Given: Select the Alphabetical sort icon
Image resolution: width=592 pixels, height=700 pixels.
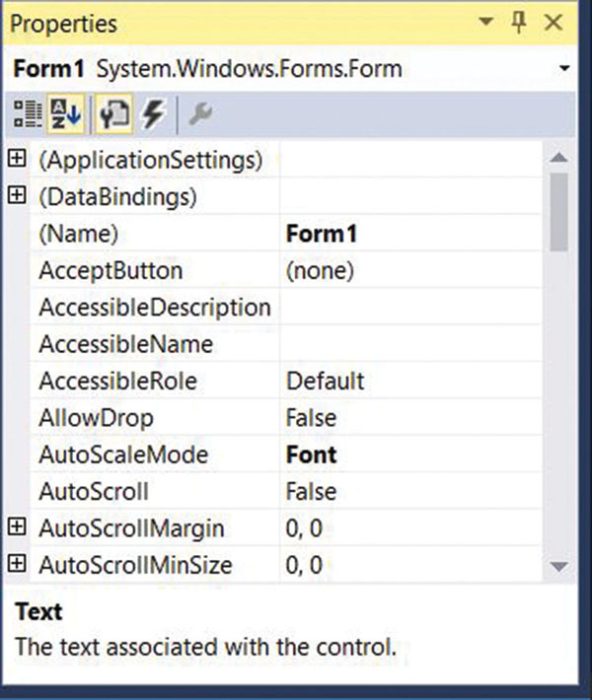Looking at the screenshot, I should click(65, 115).
